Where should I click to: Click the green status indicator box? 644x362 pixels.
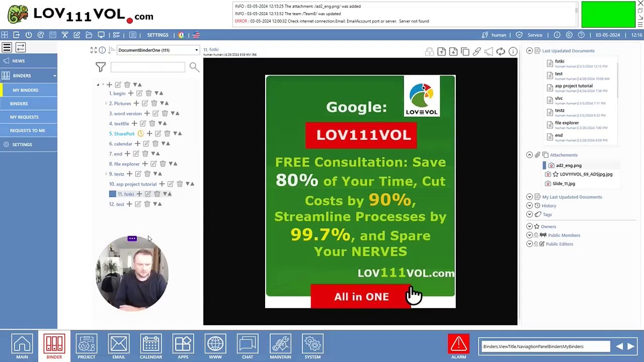click(x=608, y=15)
